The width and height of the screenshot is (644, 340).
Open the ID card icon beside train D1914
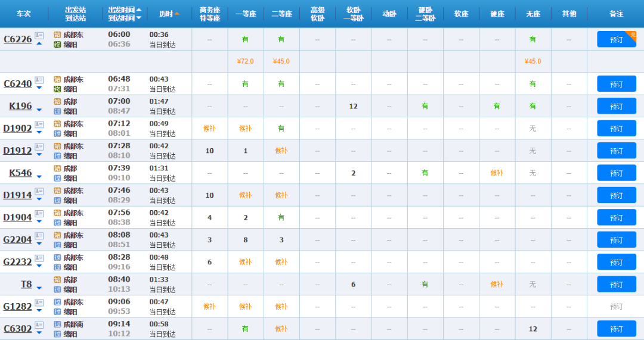pos(39,191)
